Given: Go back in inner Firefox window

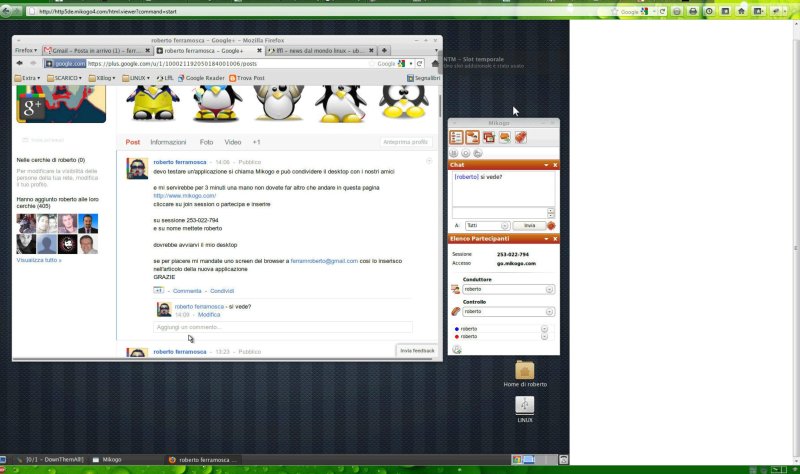Looking at the screenshot, I should (19, 63).
